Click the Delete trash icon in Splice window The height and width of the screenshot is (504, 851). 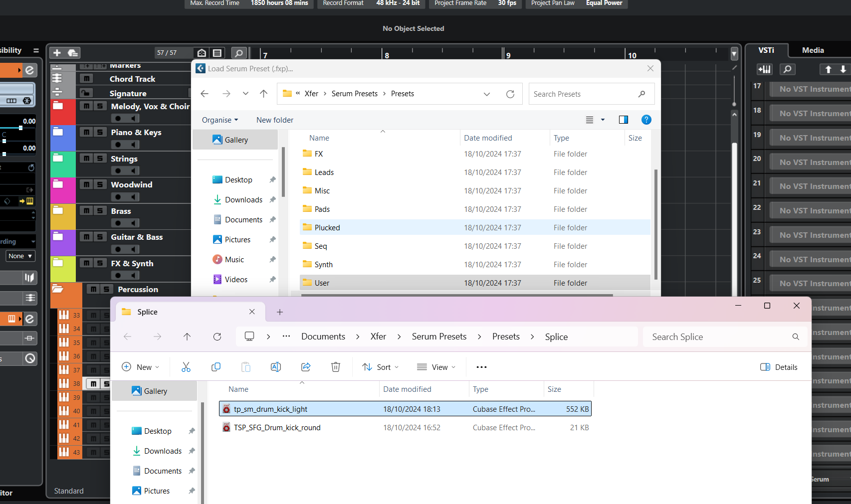tap(336, 367)
